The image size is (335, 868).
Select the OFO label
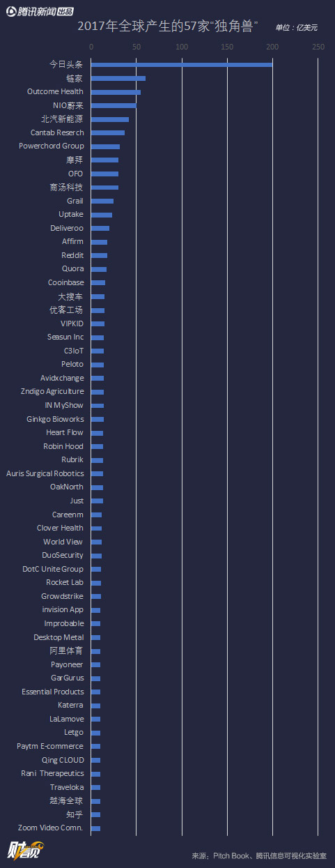coord(75,174)
